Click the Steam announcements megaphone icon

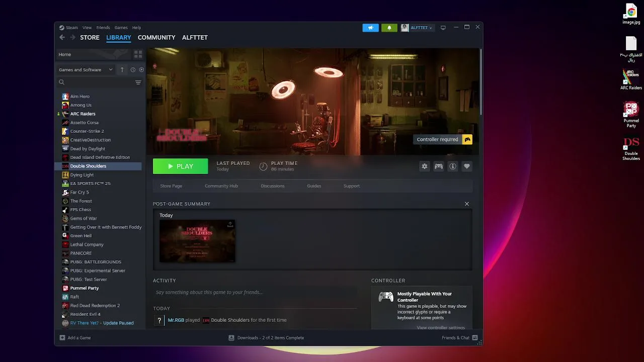coord(370,28)
